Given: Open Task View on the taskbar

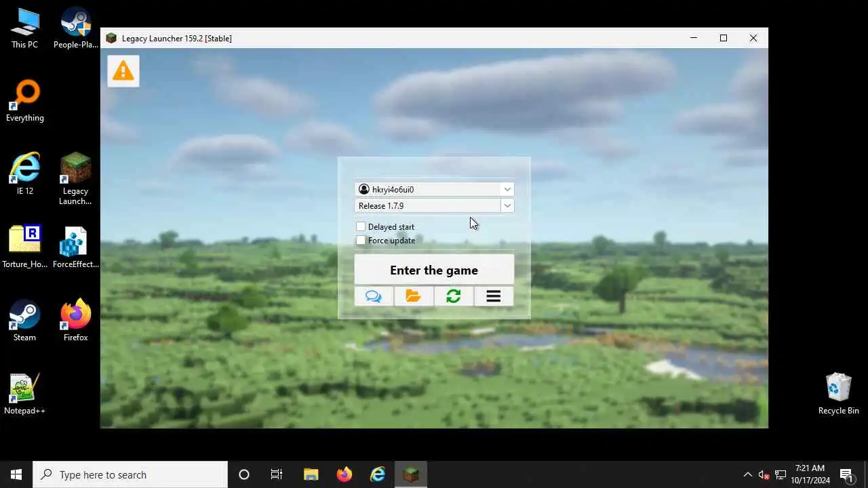Looking at the screenshot, I should (277, 474).
